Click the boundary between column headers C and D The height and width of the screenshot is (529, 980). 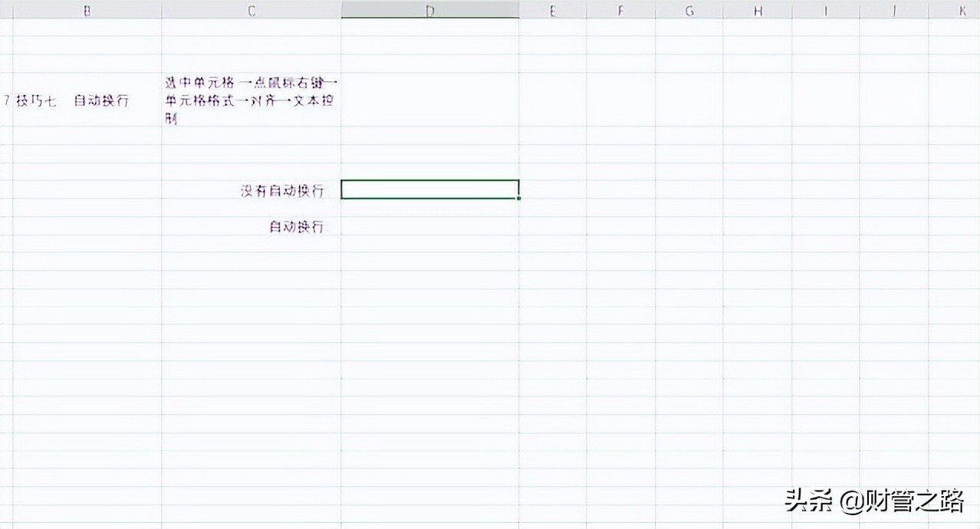click(340, 10)
